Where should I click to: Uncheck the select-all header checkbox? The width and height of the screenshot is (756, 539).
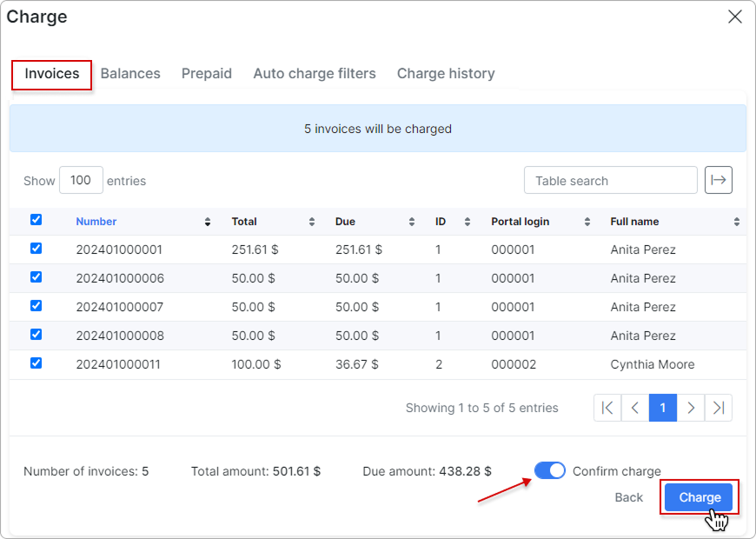point(36,220)
